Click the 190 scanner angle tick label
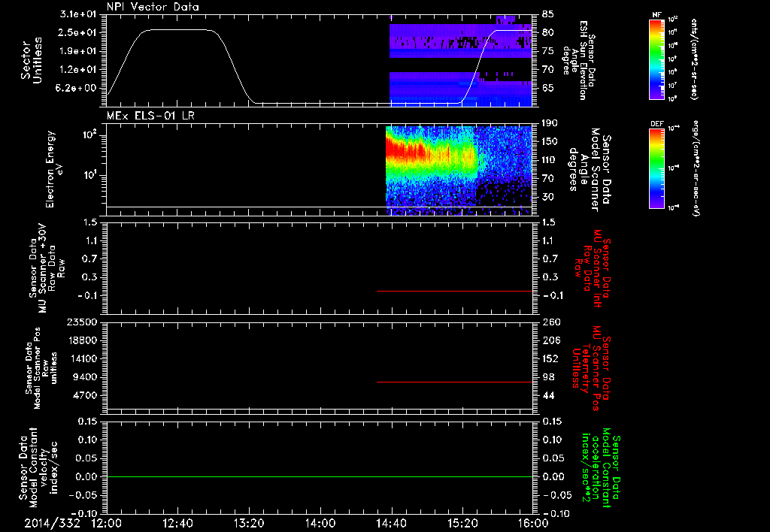Viewport: 770px width, 532px height. click(550, 123)
